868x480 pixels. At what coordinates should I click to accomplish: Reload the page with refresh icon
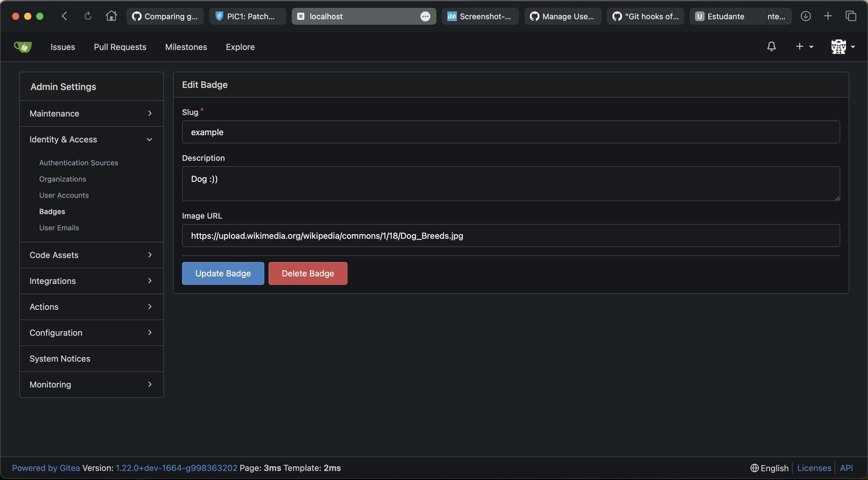click(x=88, y=16)
